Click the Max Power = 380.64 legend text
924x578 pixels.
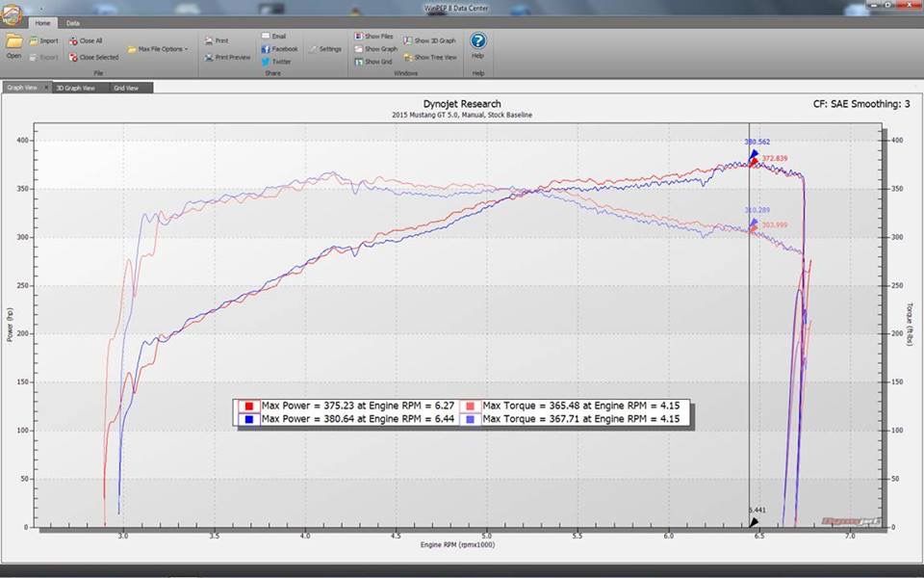coord(358,419)
